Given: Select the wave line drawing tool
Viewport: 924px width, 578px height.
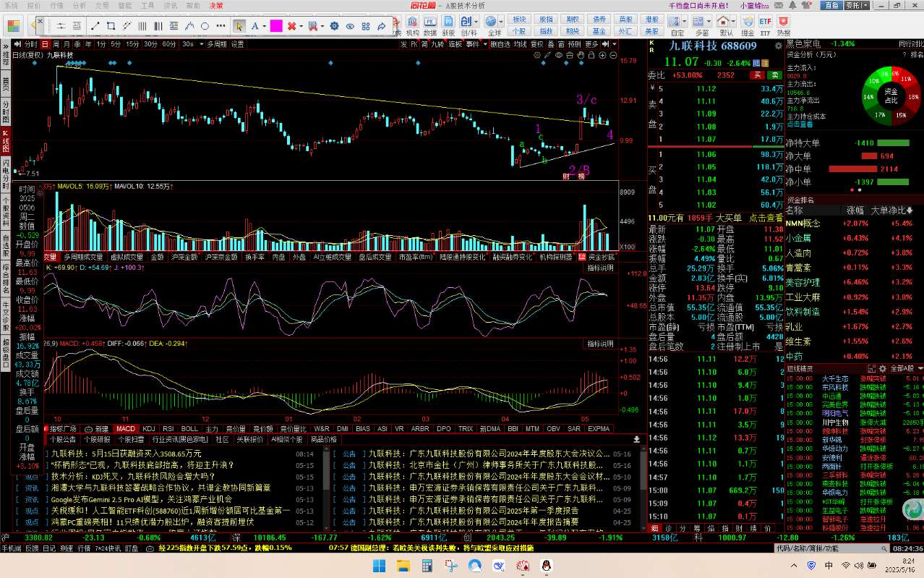Looking at the screenshot, I should tap(189, 26).
